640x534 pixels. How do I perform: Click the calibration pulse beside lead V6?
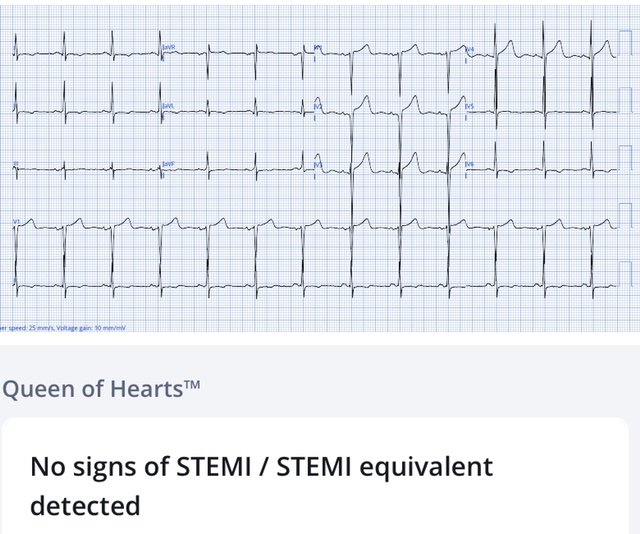(x=625, y=157)
